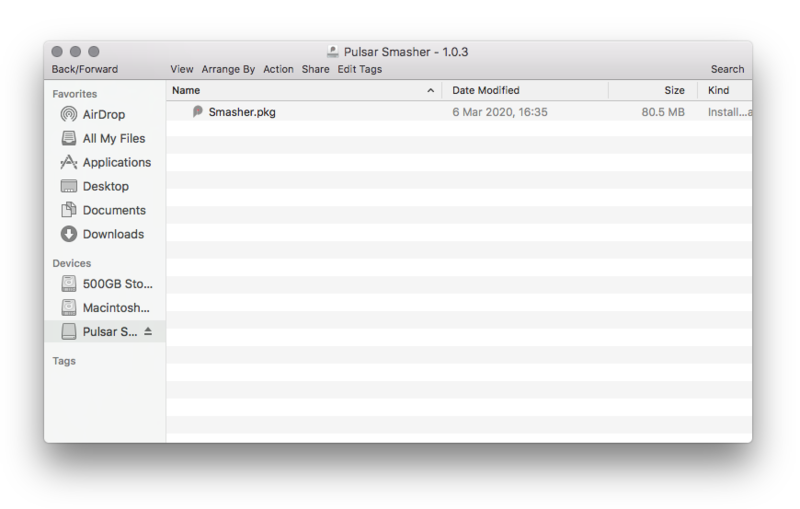
Task: Click the Search toolbar item
Action: pos(728,69)
